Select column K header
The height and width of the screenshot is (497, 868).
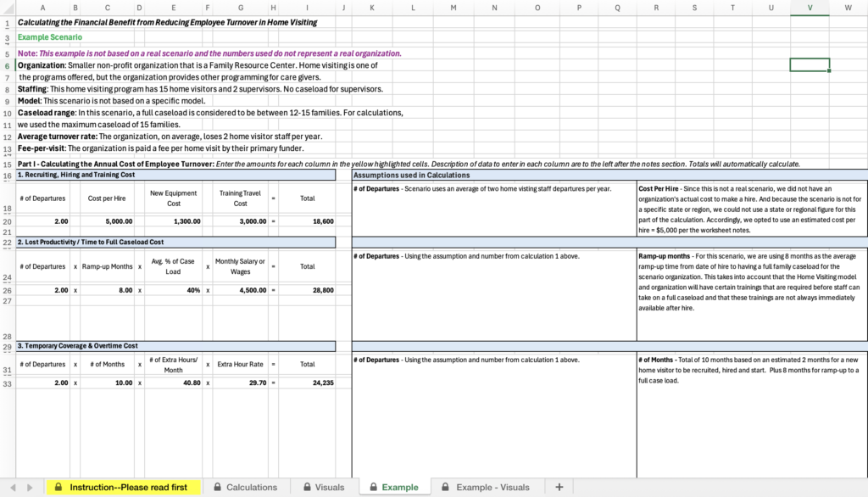pyautogui.click(x=371, y=8)
